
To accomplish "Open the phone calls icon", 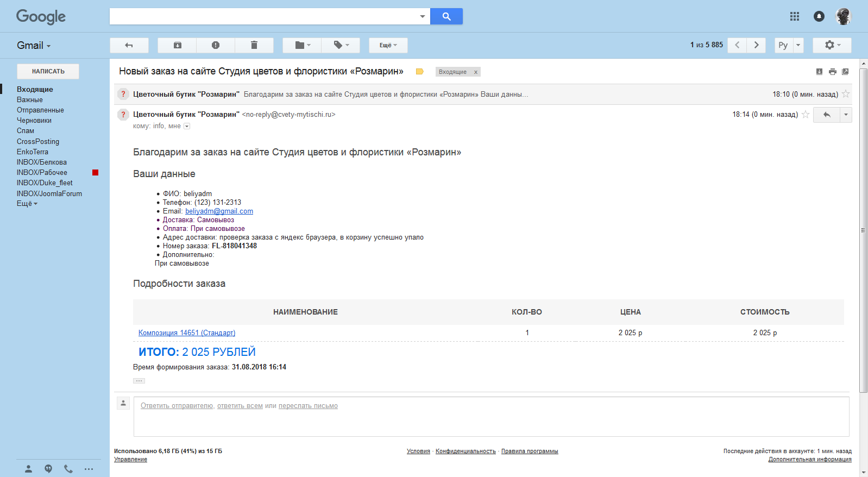I will [68, 469].
